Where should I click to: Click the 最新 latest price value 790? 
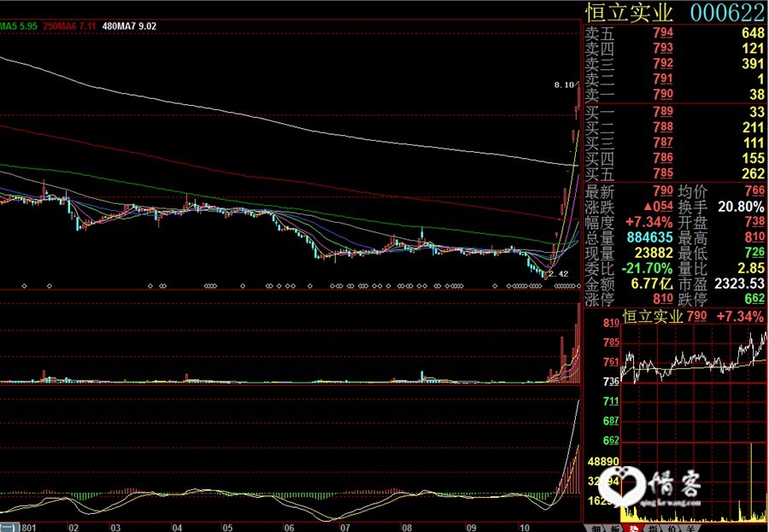click(663, 190)
